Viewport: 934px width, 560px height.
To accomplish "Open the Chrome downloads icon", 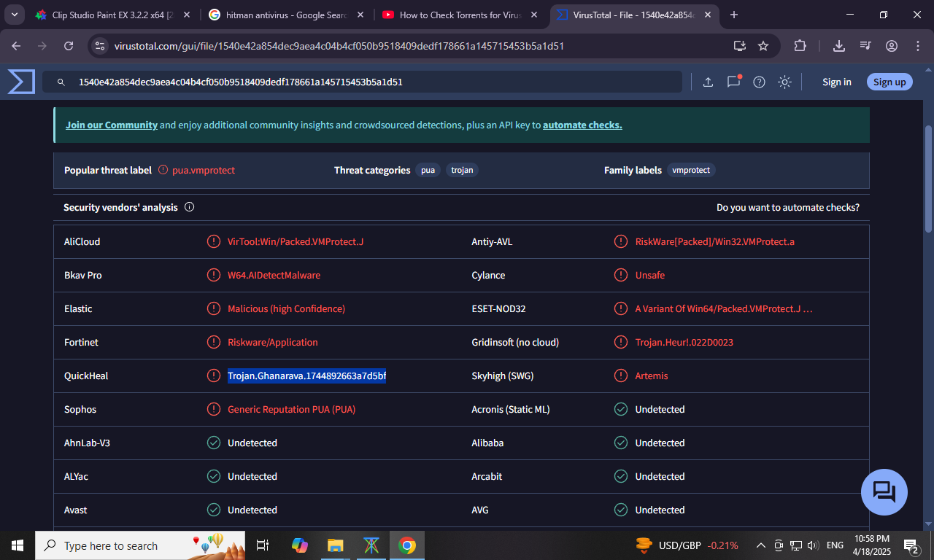I will pyautogui.click(x=839, y=46).
